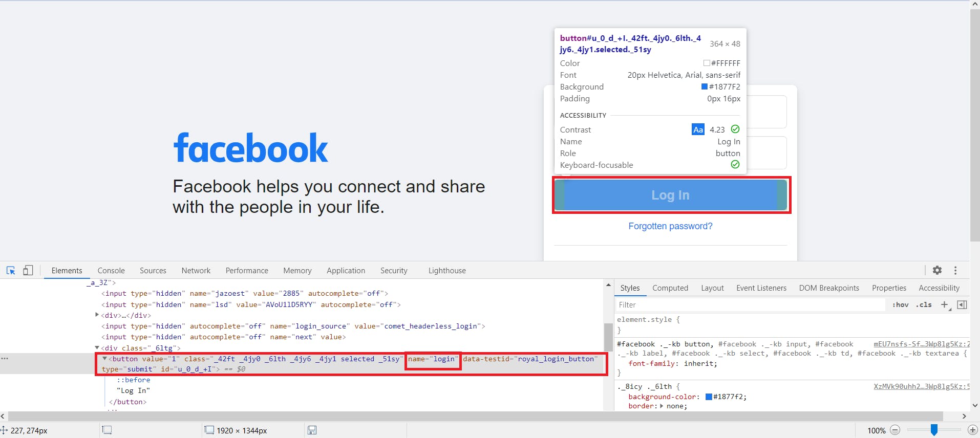Expand the border property triangle
The width and height of the screenshot is (980, 438).
[662, 406]
